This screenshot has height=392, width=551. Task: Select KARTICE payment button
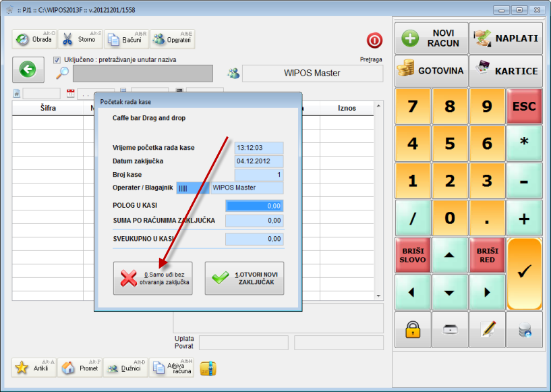[x=506, y=71]
